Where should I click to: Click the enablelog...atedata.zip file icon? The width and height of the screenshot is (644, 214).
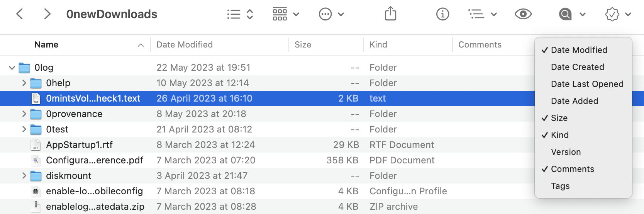36,207
